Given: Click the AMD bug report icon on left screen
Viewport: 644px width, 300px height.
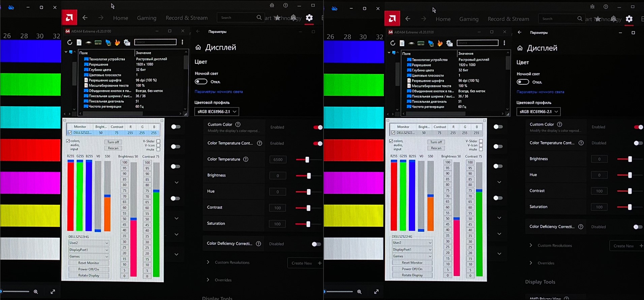Looking at the screenshot, I should [272, 5].
